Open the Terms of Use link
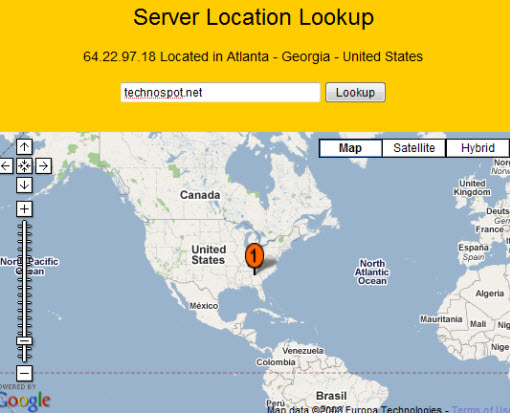This screenshot has height=413, width=510. [x=481, y=409]
